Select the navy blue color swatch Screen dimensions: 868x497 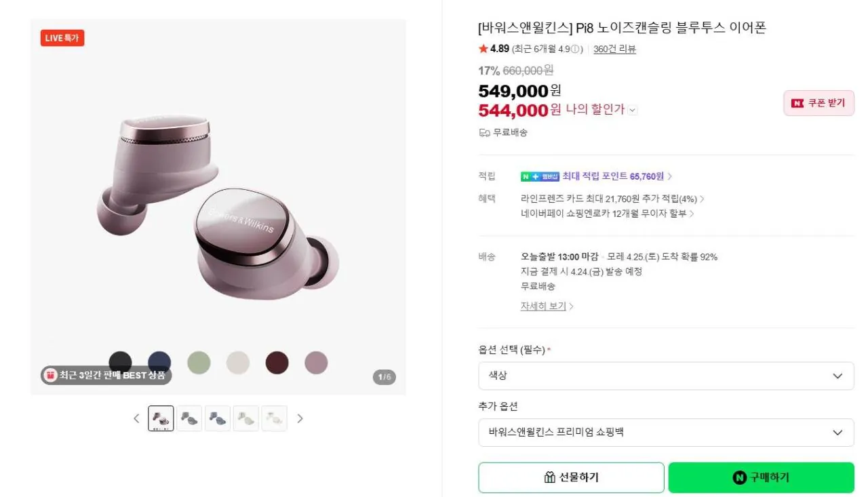(159, 362)
